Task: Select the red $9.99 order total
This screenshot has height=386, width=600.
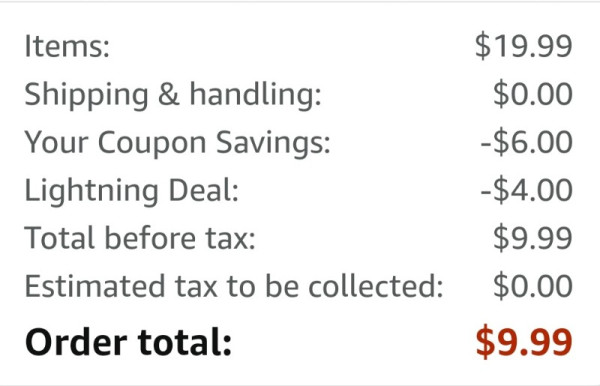Action: pyautogui.click(x=524, y=342)
